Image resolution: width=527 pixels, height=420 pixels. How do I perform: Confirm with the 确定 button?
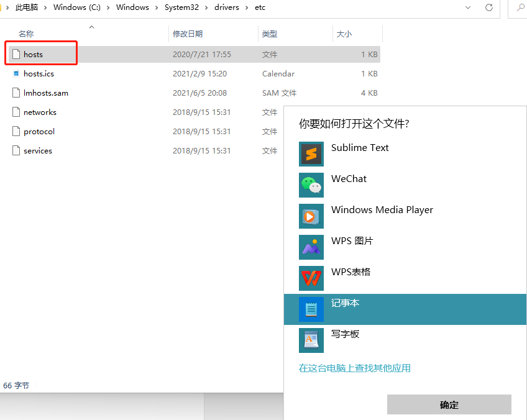coord(449,404)
